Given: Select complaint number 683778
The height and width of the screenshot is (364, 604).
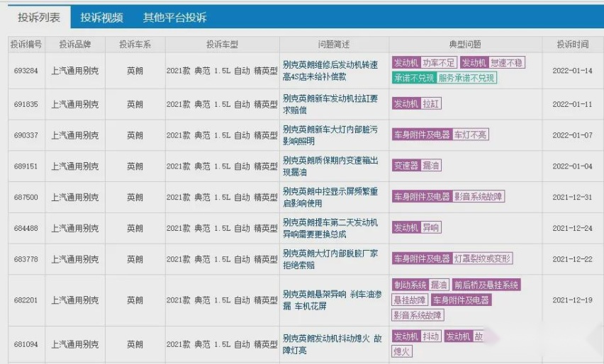Looking at the screenshot, I should coord(26,259).
